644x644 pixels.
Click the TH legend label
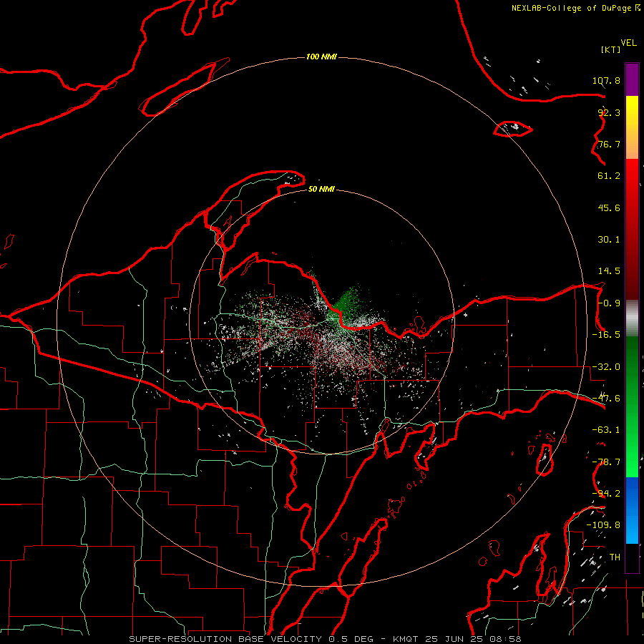tap(615, 557)
